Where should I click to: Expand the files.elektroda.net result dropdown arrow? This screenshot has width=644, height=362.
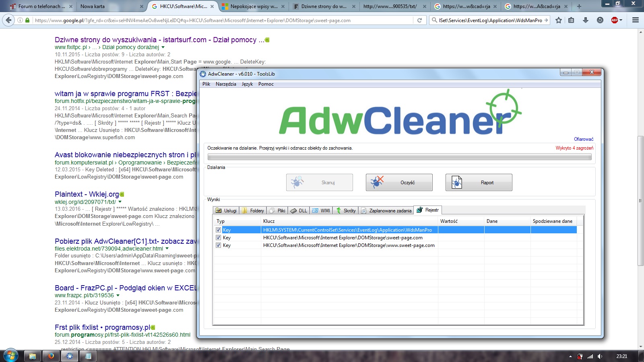pyautogui.click(x=167, y=249)
